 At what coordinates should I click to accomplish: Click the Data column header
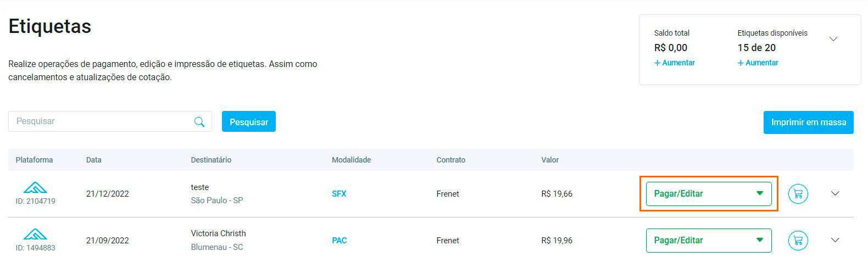click(94, 160)
